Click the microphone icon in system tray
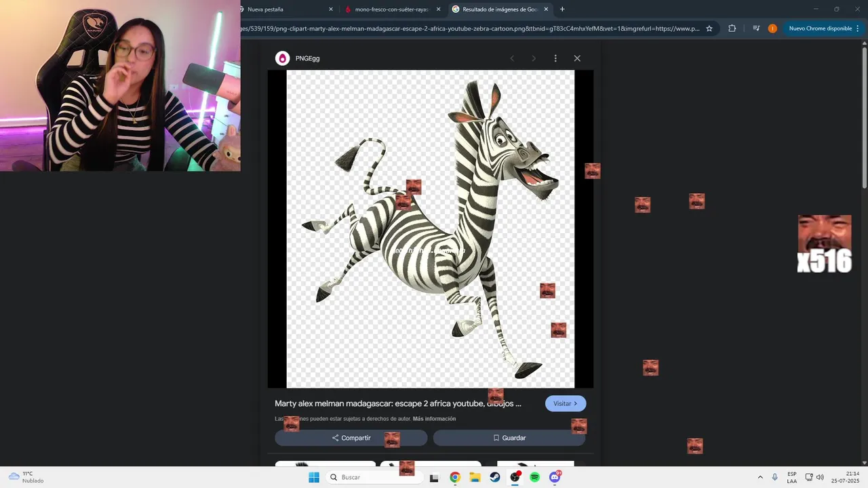This screenshot has width=868, height=488. point(775,477)
